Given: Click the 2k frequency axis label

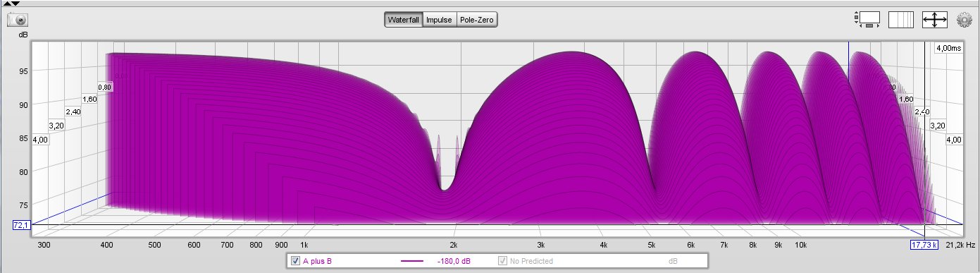Looking at the screenshot, I should (454, 245).
